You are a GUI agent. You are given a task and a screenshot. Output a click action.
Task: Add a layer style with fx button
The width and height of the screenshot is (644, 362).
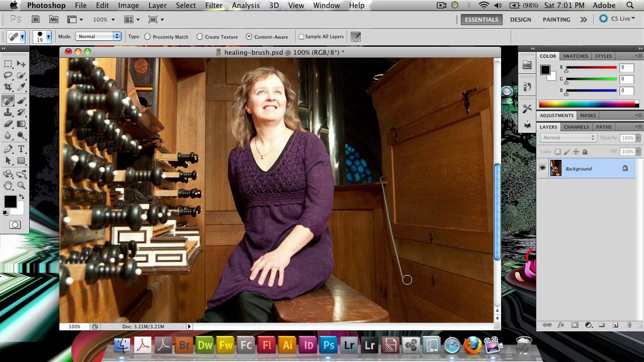pos(561,325)
